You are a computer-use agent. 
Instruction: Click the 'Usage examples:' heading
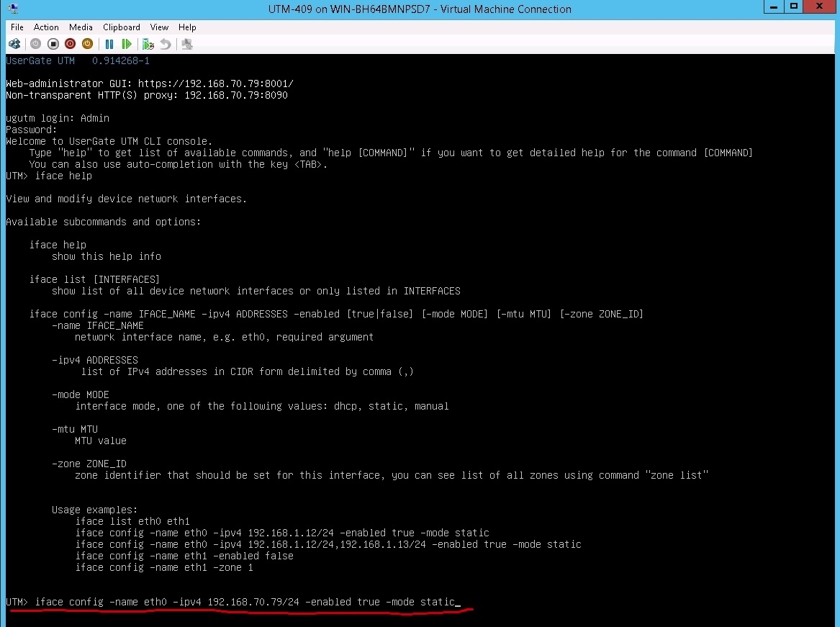[95, 510]
